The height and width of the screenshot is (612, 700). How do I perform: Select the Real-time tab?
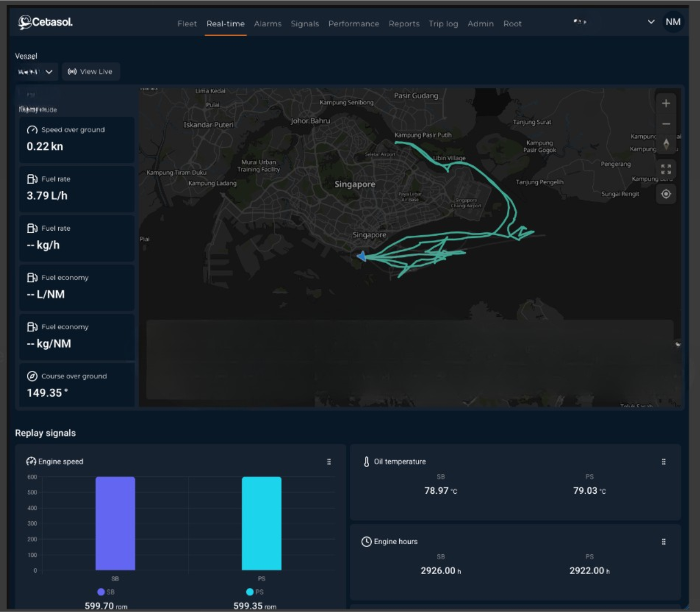(225, 24)
